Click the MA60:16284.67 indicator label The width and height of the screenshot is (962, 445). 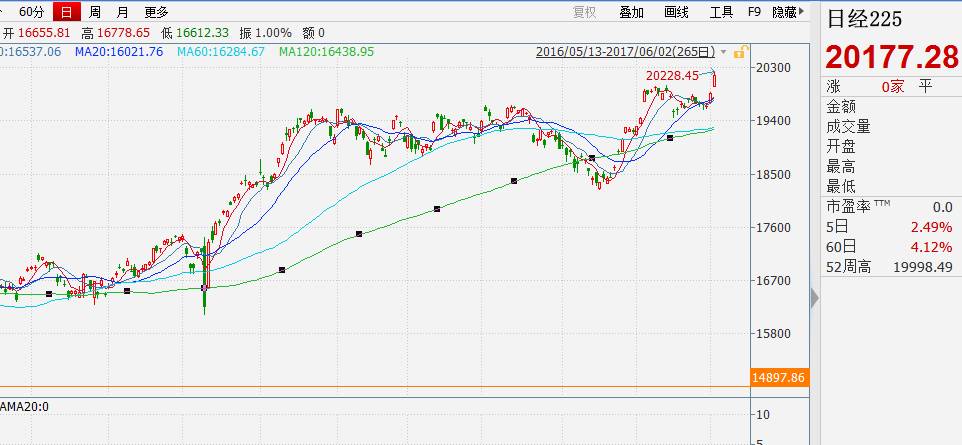pos(221,52)
